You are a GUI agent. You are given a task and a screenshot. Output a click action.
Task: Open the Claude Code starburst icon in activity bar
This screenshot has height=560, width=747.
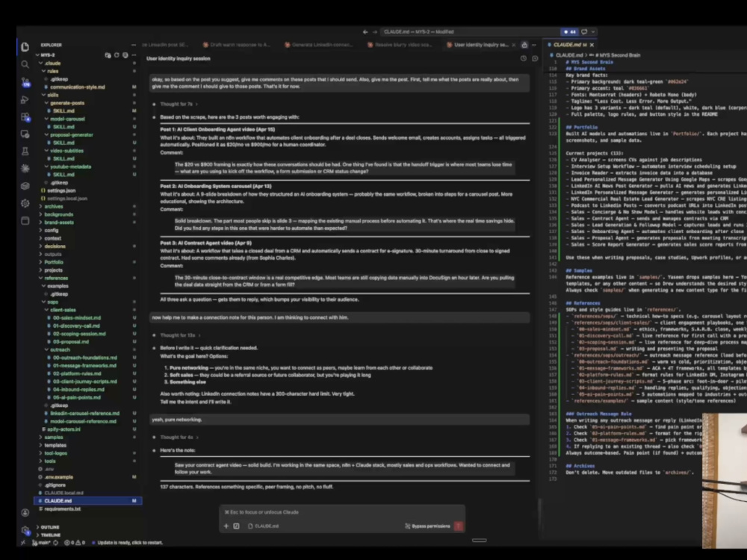25,169
